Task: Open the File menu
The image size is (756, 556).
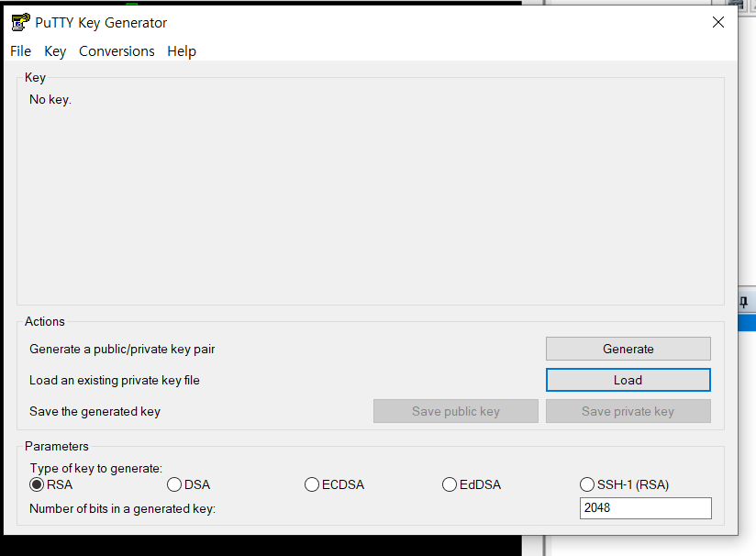Action: (x=20, y=51)
